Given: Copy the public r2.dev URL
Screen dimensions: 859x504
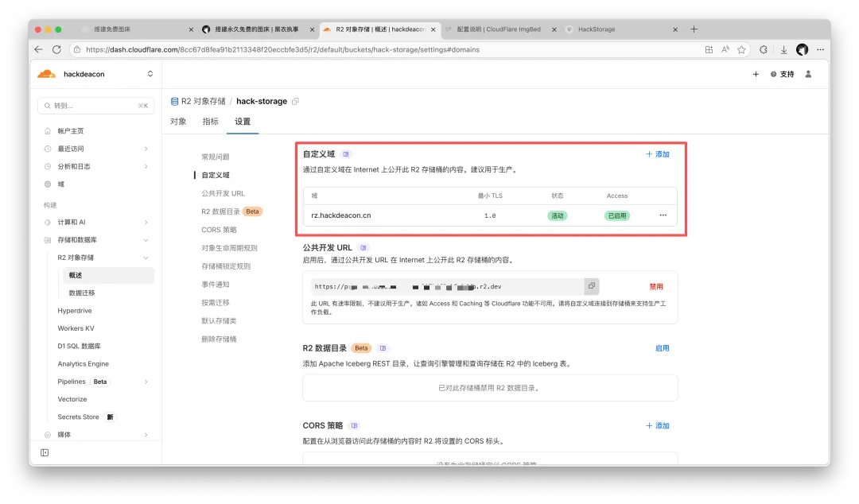Looking at the screenshot, I should (x=592, y=286).
